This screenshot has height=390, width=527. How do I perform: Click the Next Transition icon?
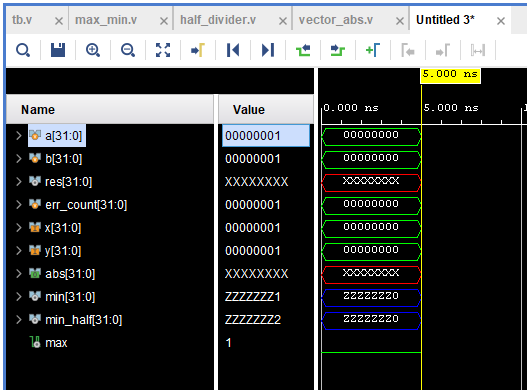(x=338, y=50)
